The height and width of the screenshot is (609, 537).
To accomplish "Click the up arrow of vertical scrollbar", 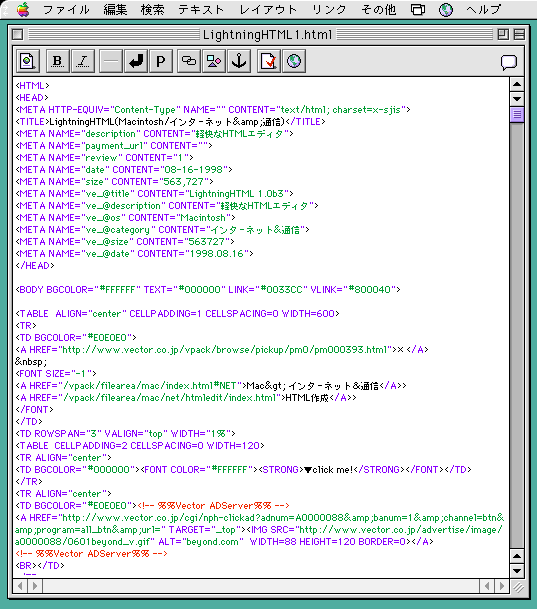I will (517, 84).
